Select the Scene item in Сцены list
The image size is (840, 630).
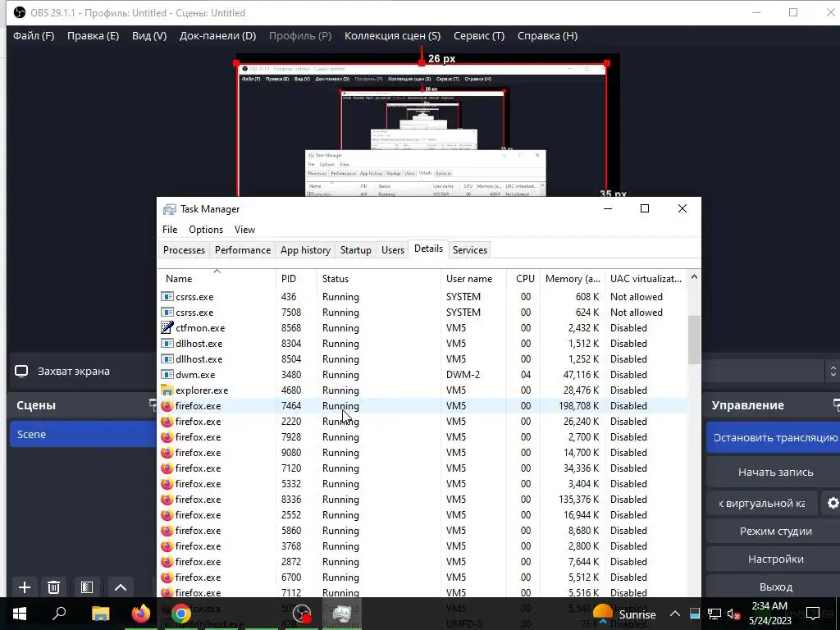[83, 435]
